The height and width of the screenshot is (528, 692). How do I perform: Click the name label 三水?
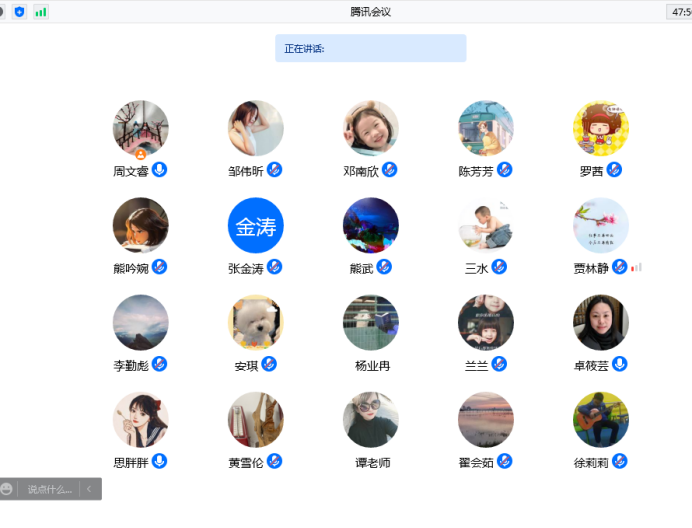pos(476,268)
